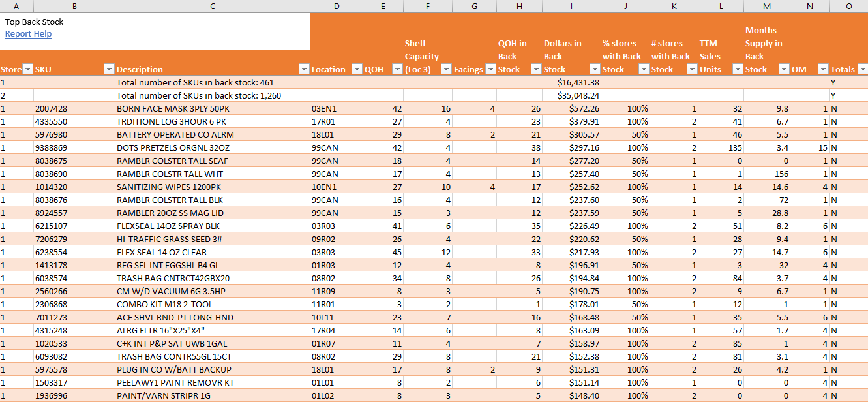Open the Facings column filter dropdown

[x=490, y=69]
